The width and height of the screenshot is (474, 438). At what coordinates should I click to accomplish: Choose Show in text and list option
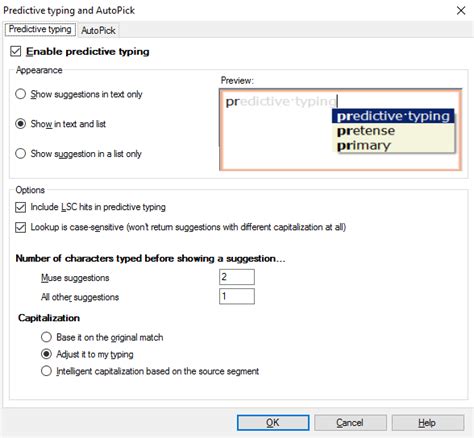pos(21,124)
